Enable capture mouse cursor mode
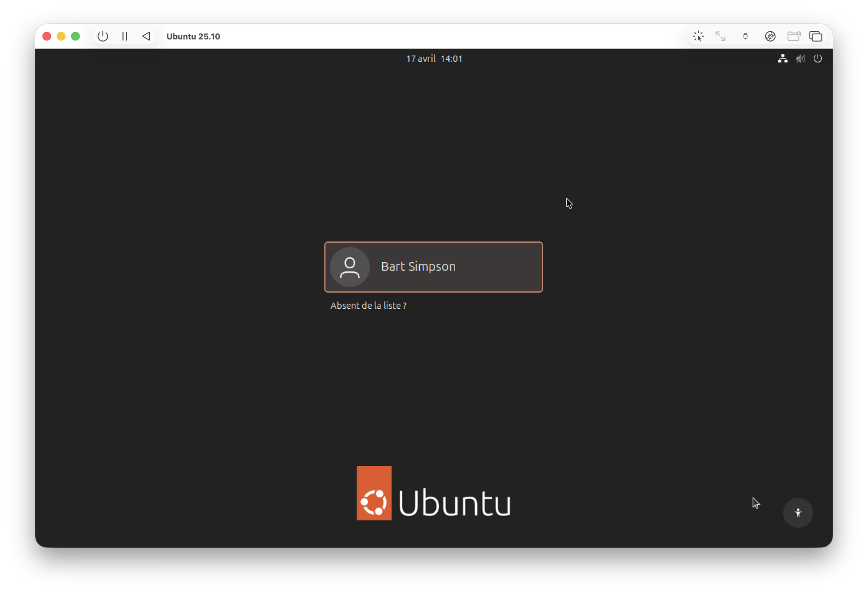This screenshot has height=594, width=868. click(x=698, y=36)
